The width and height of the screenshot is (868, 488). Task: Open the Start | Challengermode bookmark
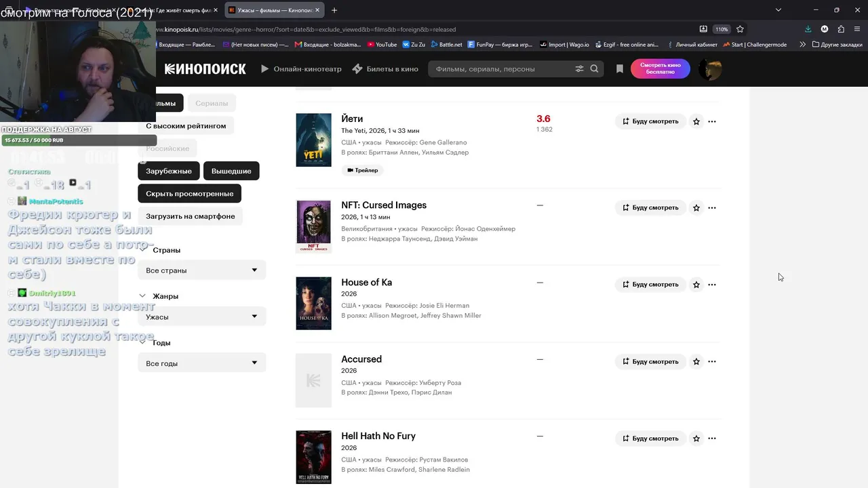pos(754,45)
